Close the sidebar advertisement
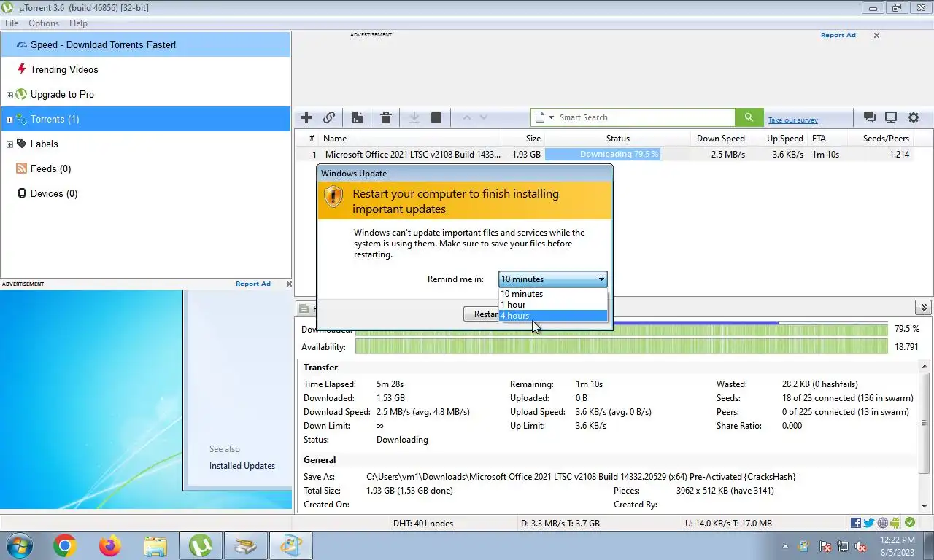The width and height of the screenshot is (934, 560). (x=289, y=284)
